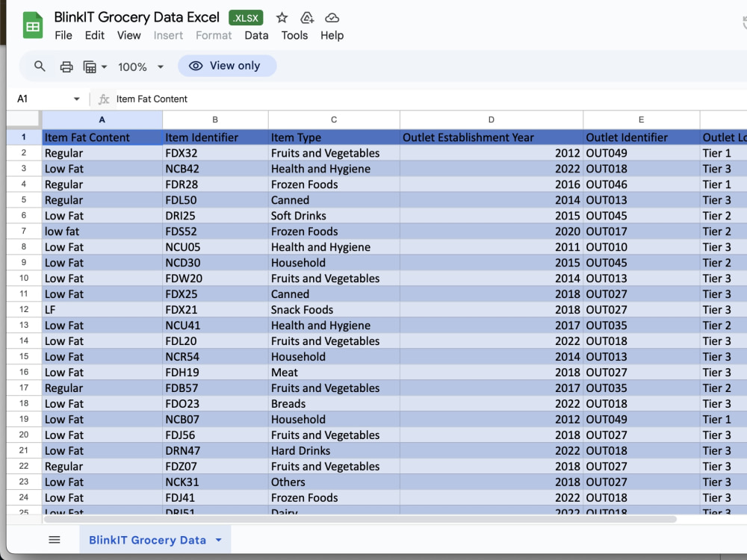Viewport: 747px width, 560px height.
Task: Click the Breads cell
Action: pos(334,404)
